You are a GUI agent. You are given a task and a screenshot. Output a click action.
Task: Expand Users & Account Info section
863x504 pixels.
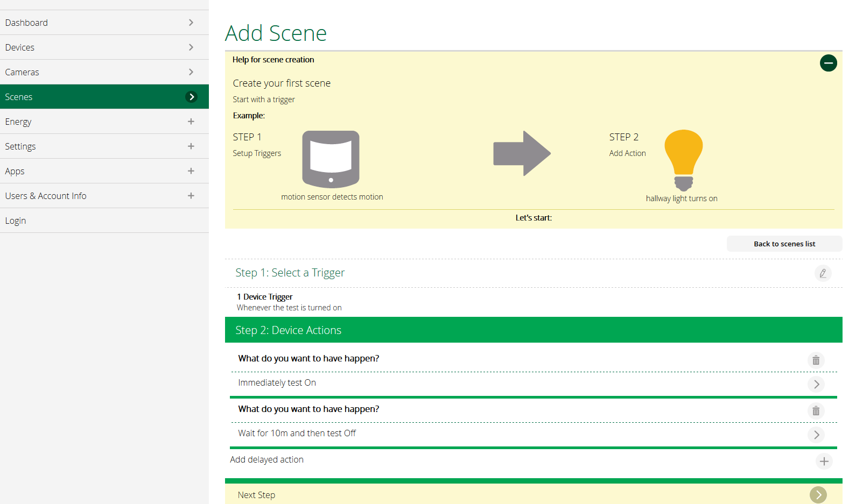pos(104,196)
